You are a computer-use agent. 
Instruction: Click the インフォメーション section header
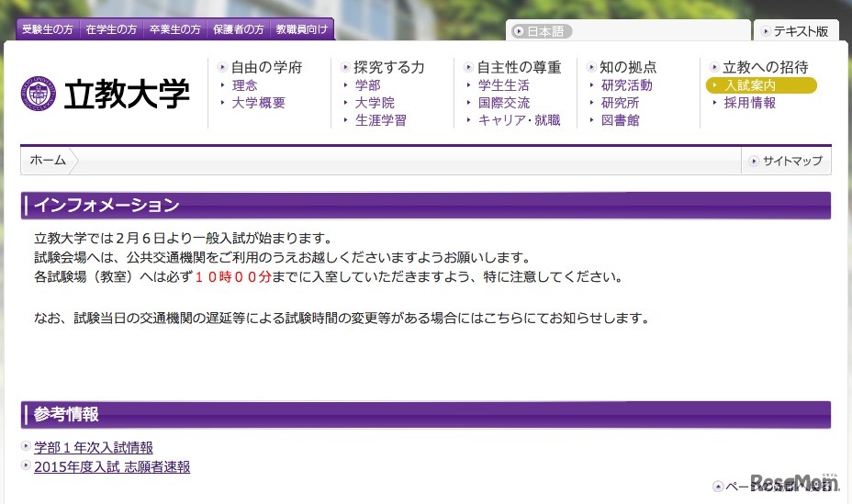pos(425,206)
